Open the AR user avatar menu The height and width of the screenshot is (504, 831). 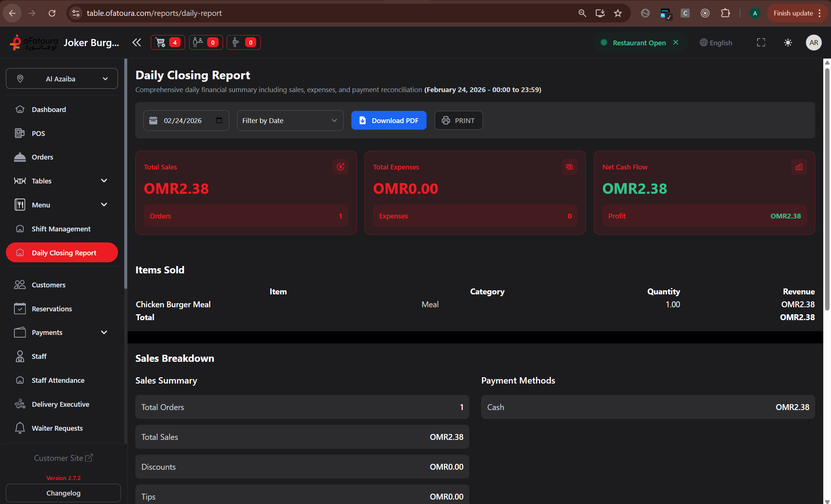[x=813, y=43]
